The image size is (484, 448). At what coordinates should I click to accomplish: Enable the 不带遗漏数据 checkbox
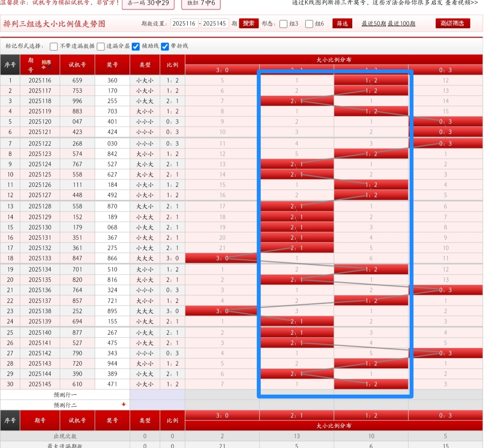(x=54, y=46)
